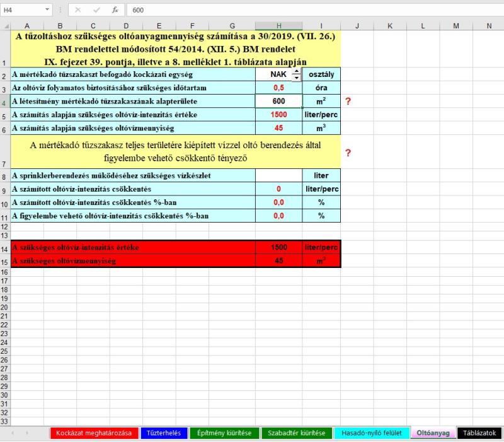504x442 pixels.
Task: Click the yellow title cell in row 1
Action: click(176, 49)
